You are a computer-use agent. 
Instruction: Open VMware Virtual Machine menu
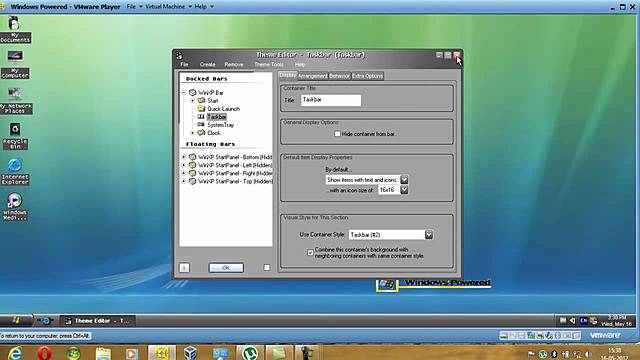[168, 7]
